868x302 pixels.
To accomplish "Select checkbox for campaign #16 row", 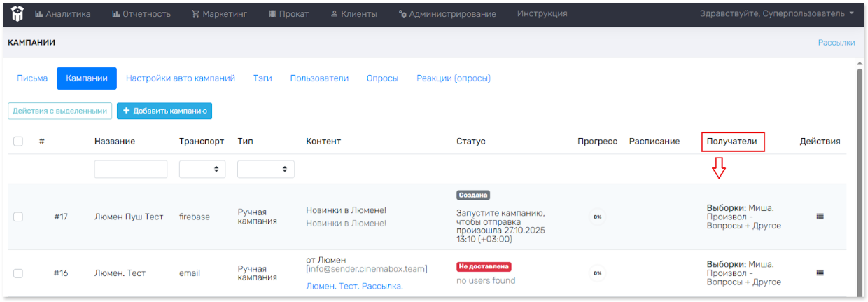I will (x=18, y=273).
